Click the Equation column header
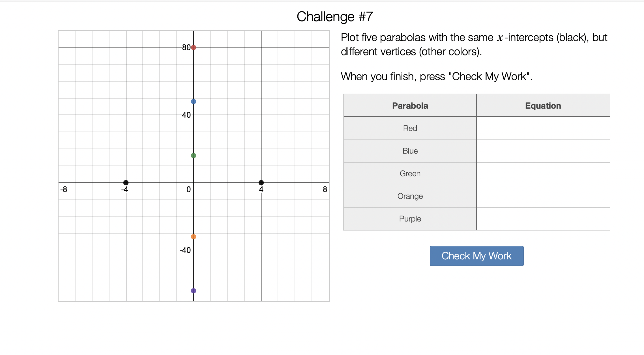Viewport: 644px width, 355px height. (x=543, y=106)
